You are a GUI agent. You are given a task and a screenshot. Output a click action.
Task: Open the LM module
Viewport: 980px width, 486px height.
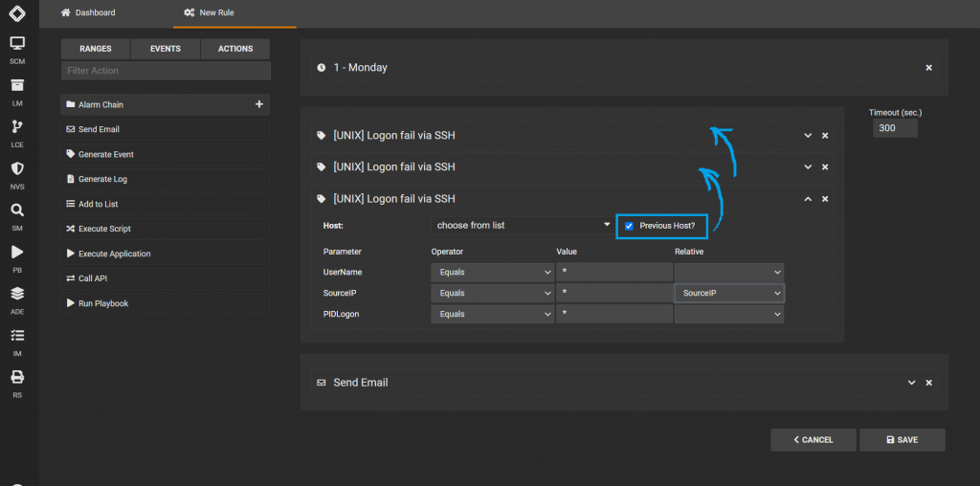click(17, 92)
